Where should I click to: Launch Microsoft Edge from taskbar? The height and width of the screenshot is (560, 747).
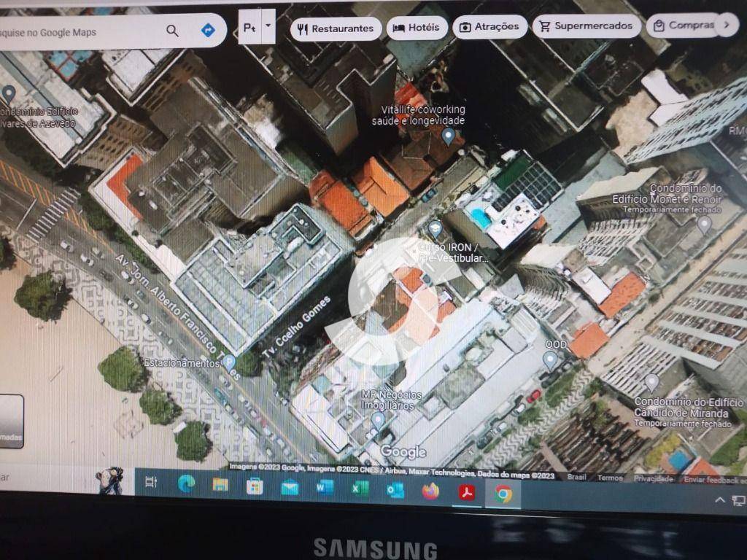tap(186, 484)
